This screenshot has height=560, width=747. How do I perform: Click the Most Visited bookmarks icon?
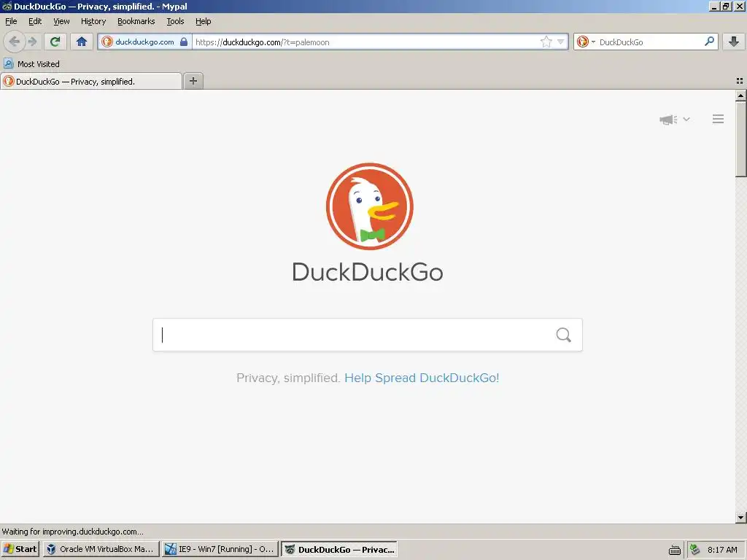tap(8, 64)
